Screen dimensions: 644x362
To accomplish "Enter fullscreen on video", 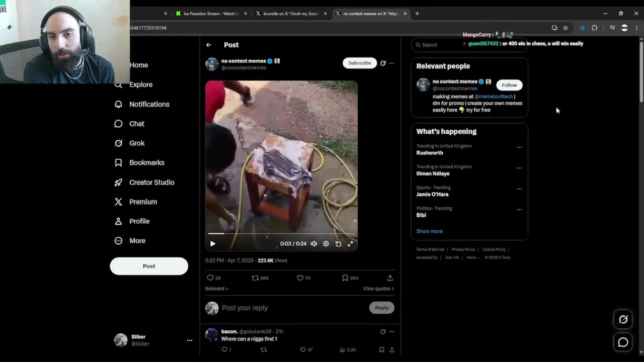I will coord(350,243).
